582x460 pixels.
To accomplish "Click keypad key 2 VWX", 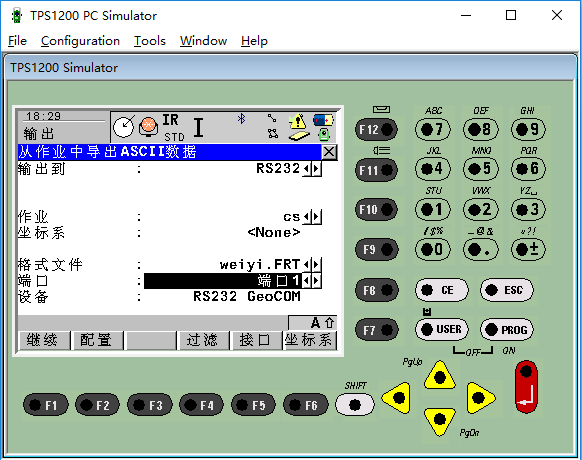I will coord(481,209).
